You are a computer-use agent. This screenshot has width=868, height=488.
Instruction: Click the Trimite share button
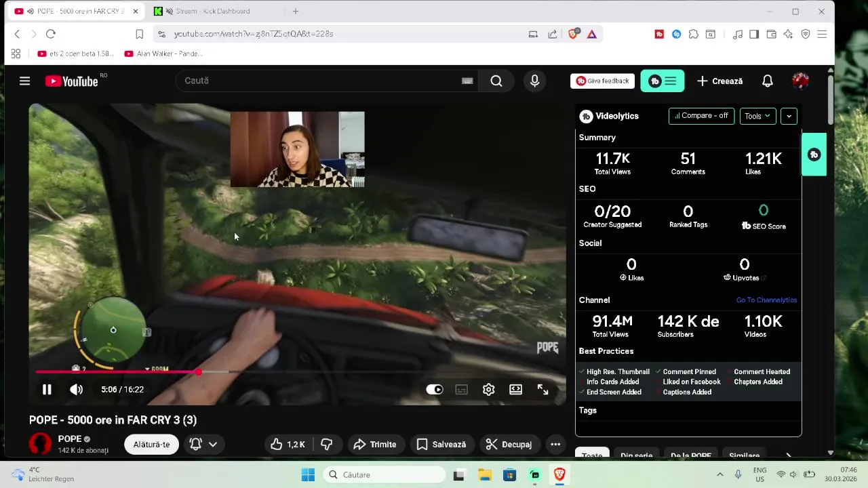click(x=375, y=445)
